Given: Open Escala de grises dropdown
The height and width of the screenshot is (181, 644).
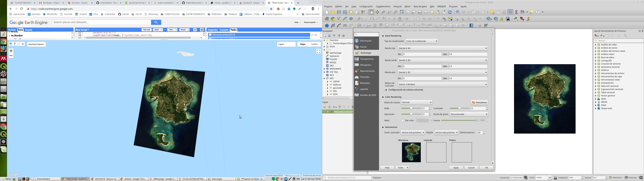Looking at the screenshot, I should (x=469, y=114).
